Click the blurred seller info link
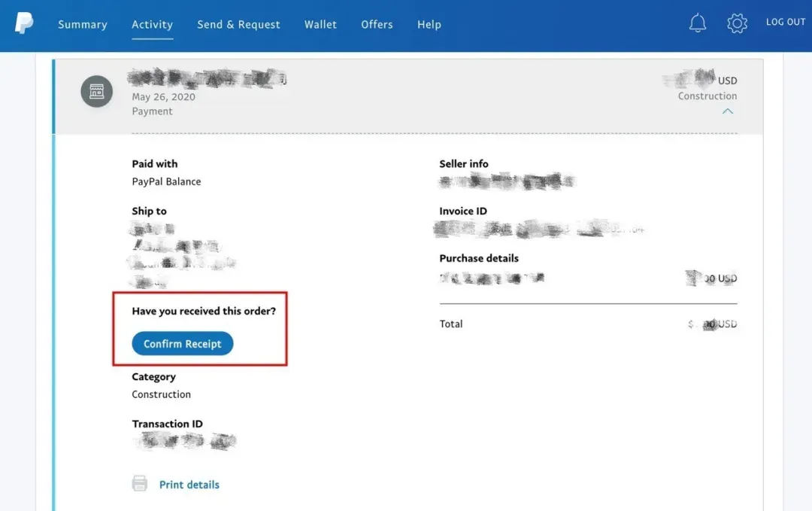Image resolution: width=812 pixels, height=511 pixels. coord(507,181)
